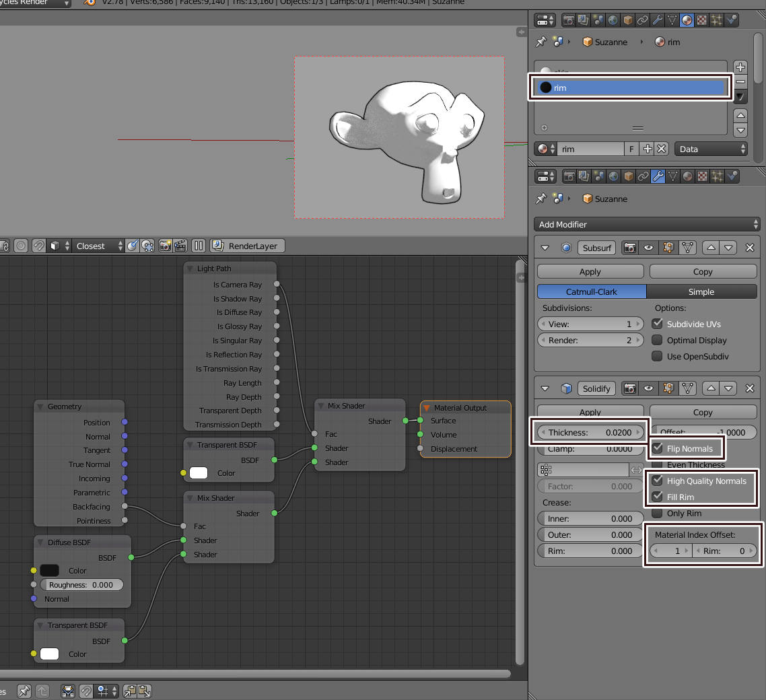Pin the material properties context for rim
766x700 pixels.
point(541,42)
